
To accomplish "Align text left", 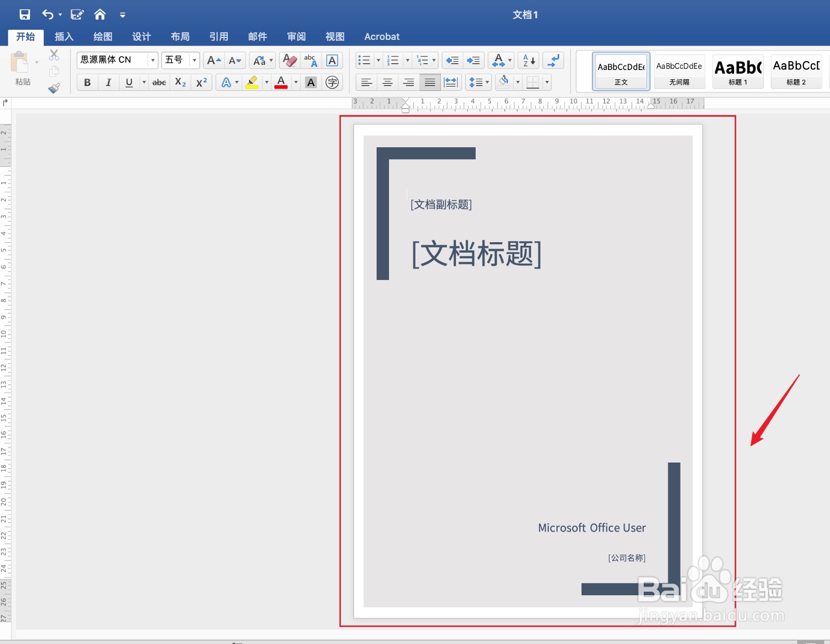I will coord(367,82).
